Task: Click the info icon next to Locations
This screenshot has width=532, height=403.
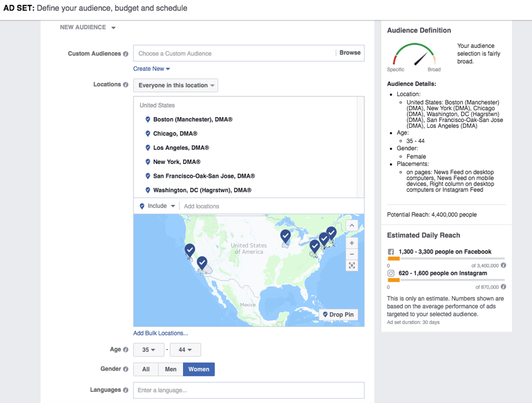Action: [x=127, y=84]
